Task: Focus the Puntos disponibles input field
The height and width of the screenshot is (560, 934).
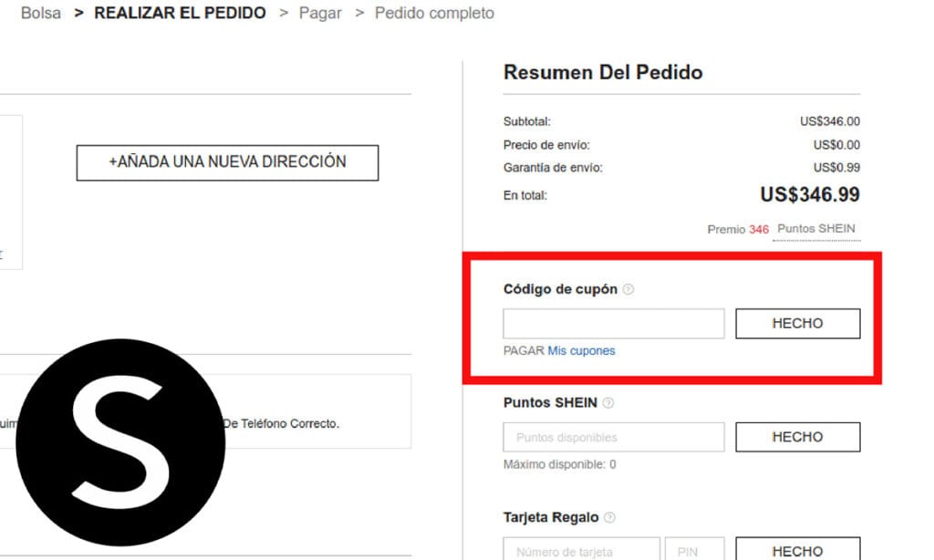Action: [x=614, y=437]
